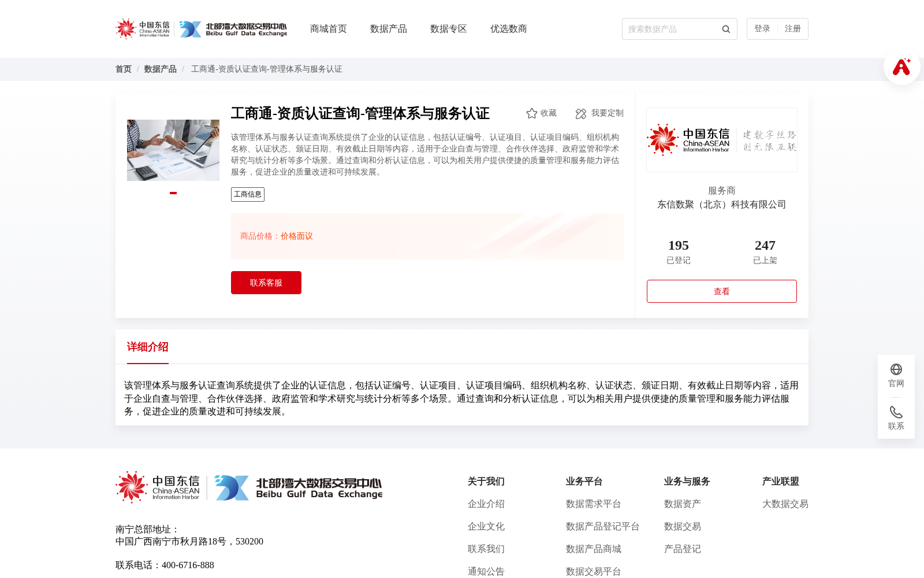This screenshot has width=924, height=578.
Task: Click footer heading 关于我们
Action: pyautogui.click(x=486, y=481)
